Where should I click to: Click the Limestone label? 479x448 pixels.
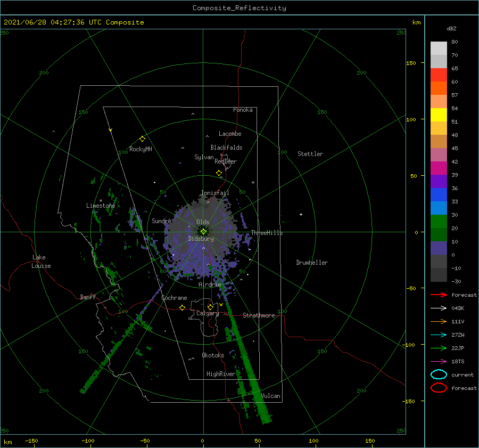[101, 206]
